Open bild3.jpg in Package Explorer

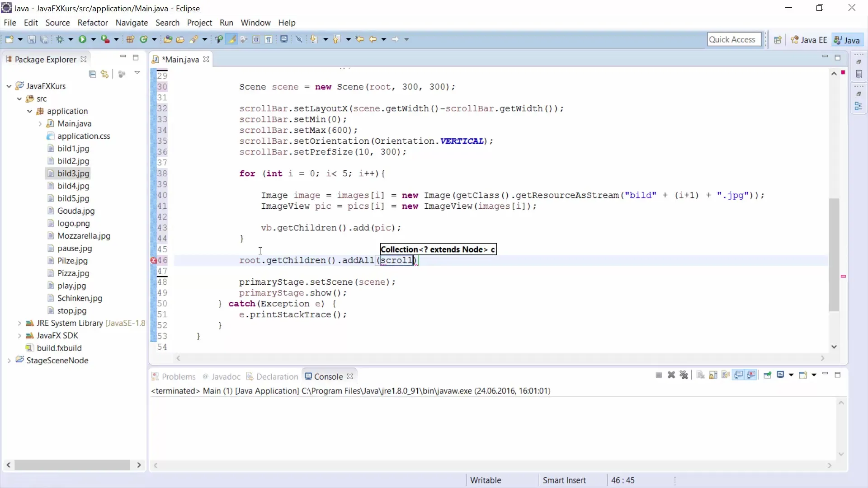tap(73, 174)
